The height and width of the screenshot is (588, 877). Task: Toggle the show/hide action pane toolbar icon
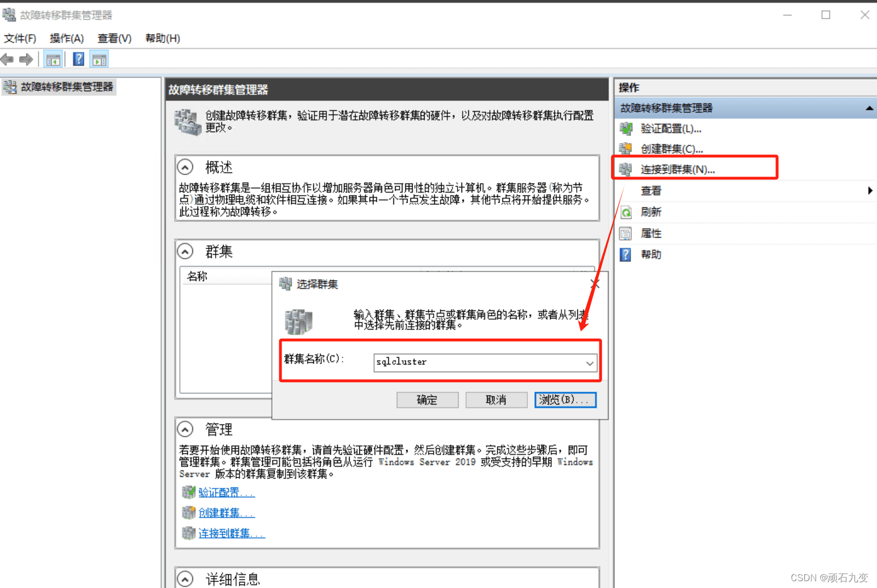coord(99,60)
